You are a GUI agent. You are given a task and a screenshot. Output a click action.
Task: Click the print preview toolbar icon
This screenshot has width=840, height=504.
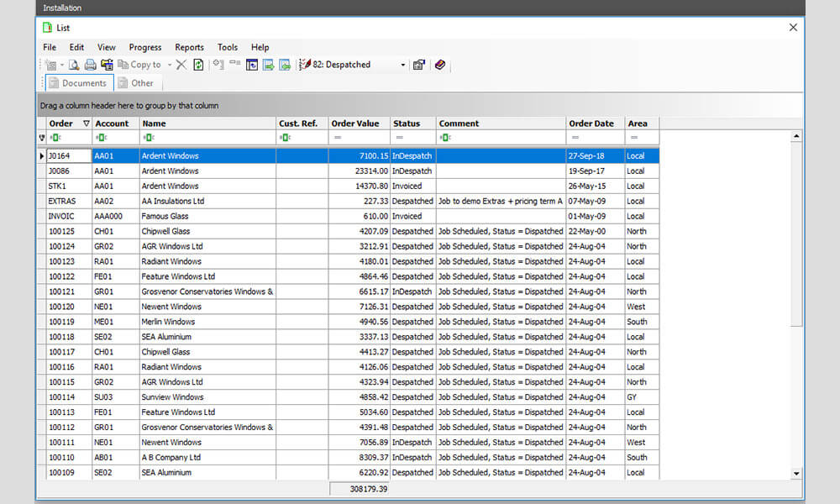click(x=74, y=65)
